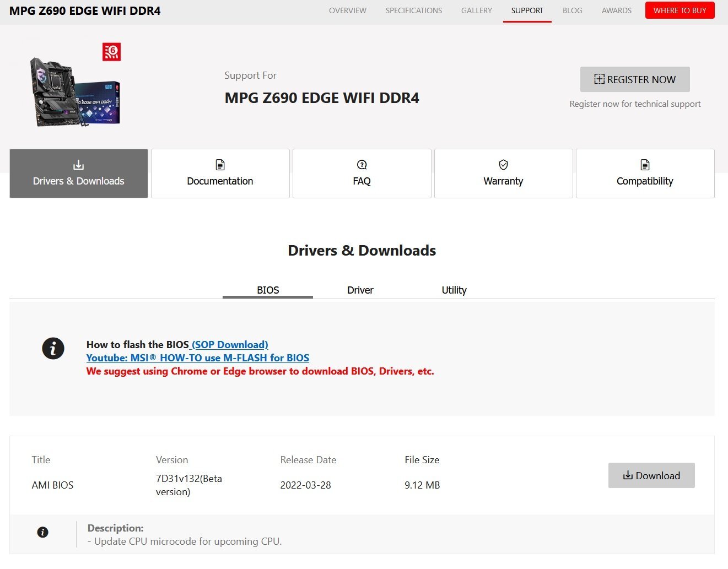
Task: Open the FAQ card
Action: pos(362,174)
